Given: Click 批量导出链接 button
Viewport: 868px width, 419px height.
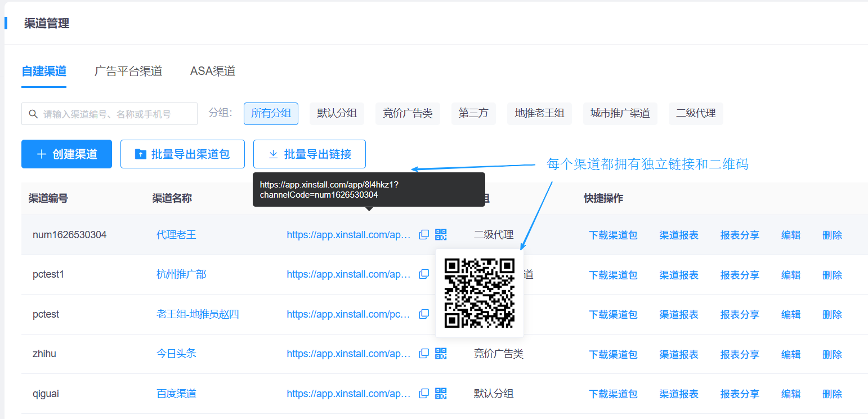Looking at the screenshot, I should click(x=310, y=154).
